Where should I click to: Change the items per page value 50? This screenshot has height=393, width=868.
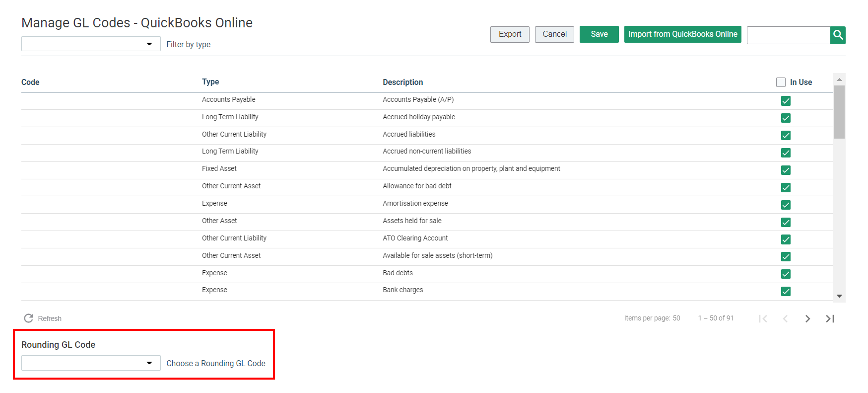[x=676, y=318]
